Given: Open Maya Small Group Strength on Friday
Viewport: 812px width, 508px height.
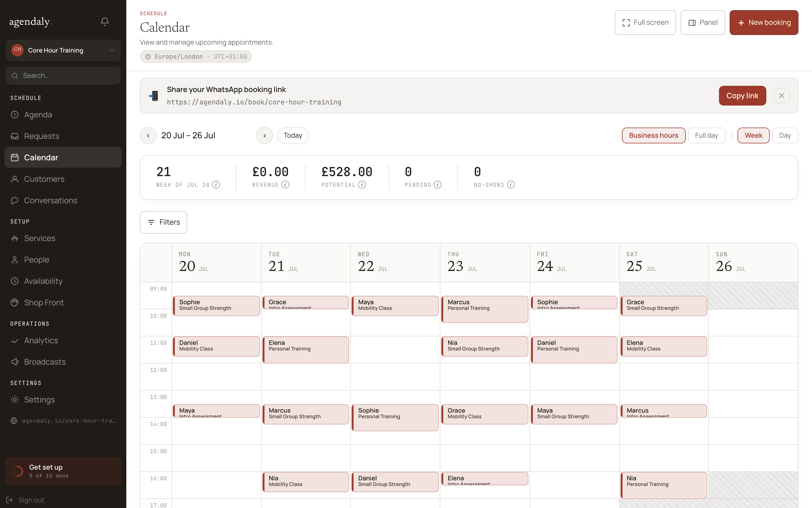Looking at the screenshot, I should pyautogui.click(x=574, y=414).
